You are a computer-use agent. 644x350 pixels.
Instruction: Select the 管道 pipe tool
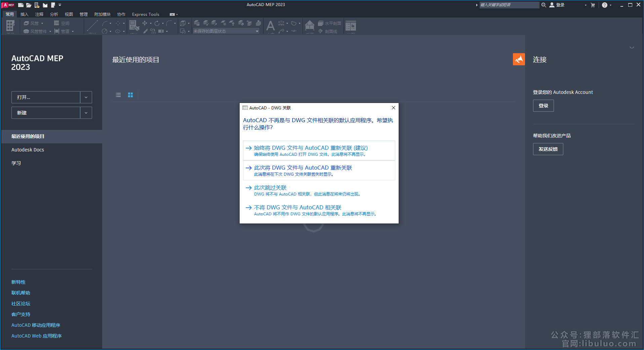pyautogui.click(x=62, y=31)
